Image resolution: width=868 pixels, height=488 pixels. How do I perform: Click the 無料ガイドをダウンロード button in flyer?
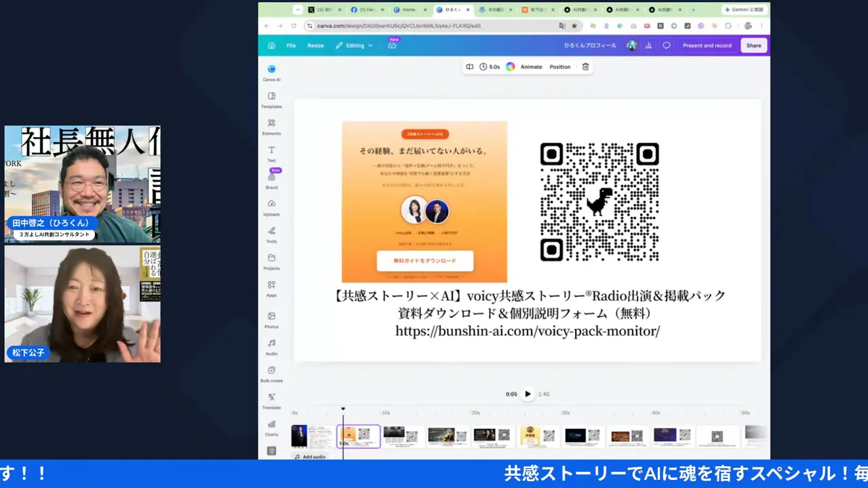coord(425,261)
